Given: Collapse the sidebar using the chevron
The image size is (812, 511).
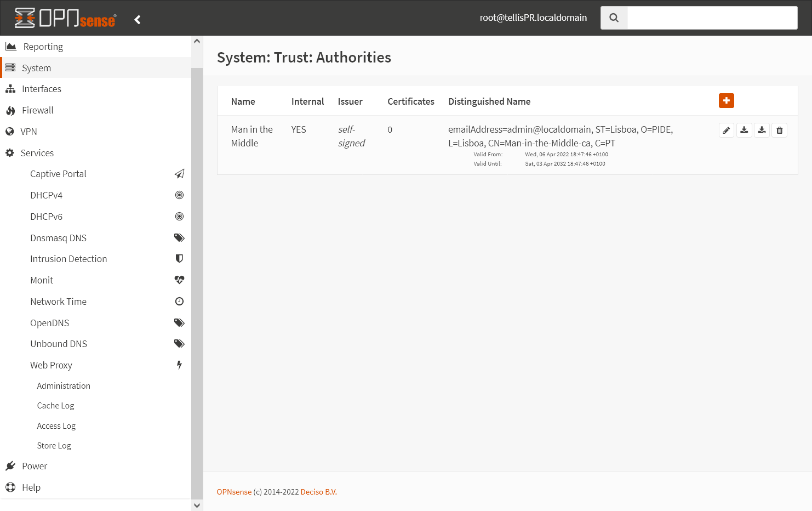Looking at the screenshot, I should click(x=137, y=19).
